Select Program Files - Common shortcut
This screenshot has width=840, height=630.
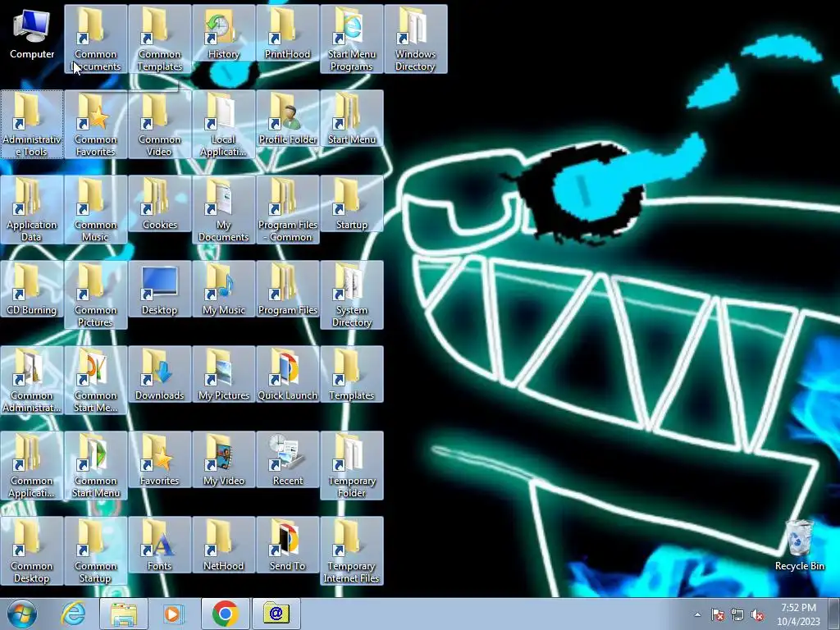click(x=288, y=209)
